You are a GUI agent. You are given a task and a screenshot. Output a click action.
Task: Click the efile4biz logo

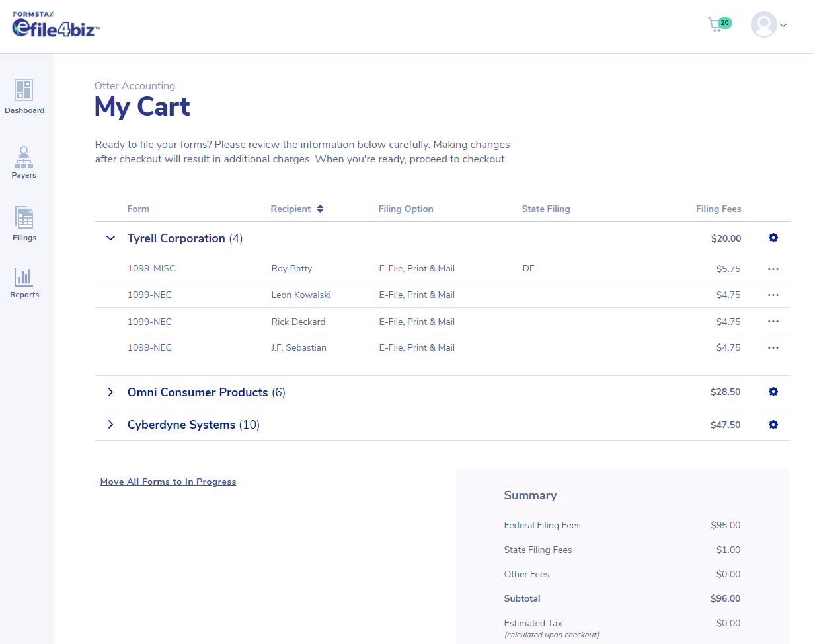pyautogui.click(x=56, y=25)
